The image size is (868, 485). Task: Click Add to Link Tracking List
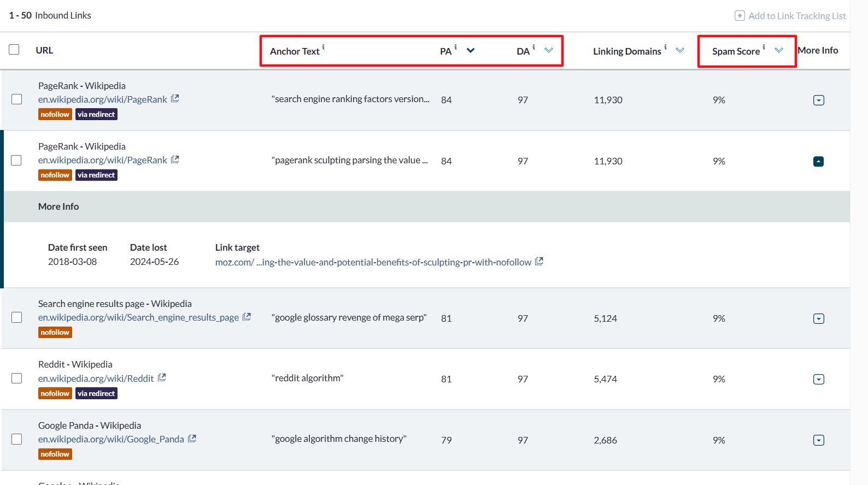click(796, 16)
